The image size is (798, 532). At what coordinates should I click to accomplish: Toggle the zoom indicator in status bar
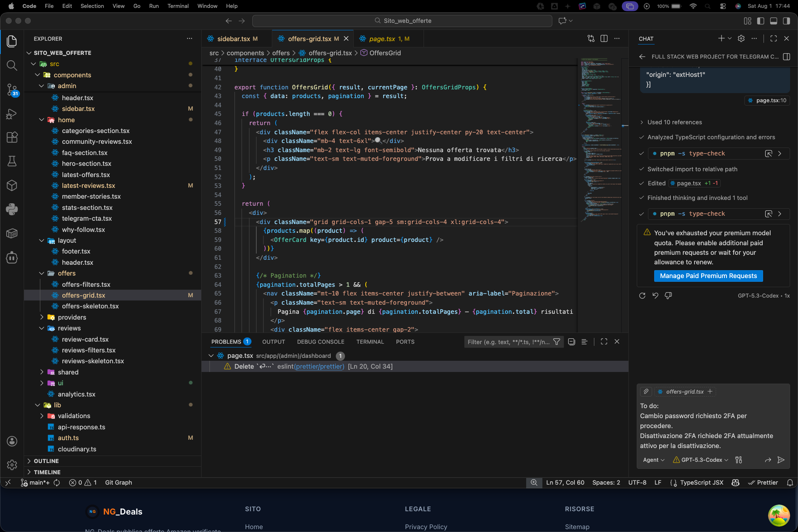pos(534,483)
